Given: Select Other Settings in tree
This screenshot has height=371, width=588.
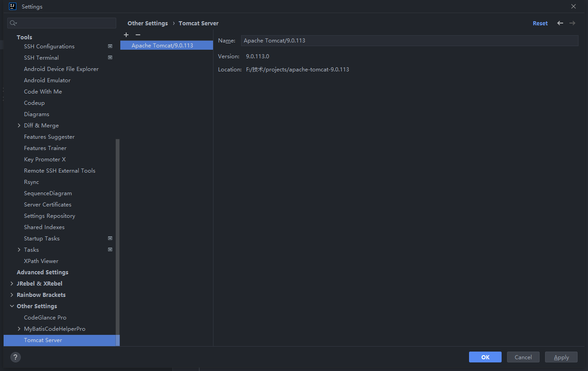Looking at the screenshot, I should click(x=37, y=306).
